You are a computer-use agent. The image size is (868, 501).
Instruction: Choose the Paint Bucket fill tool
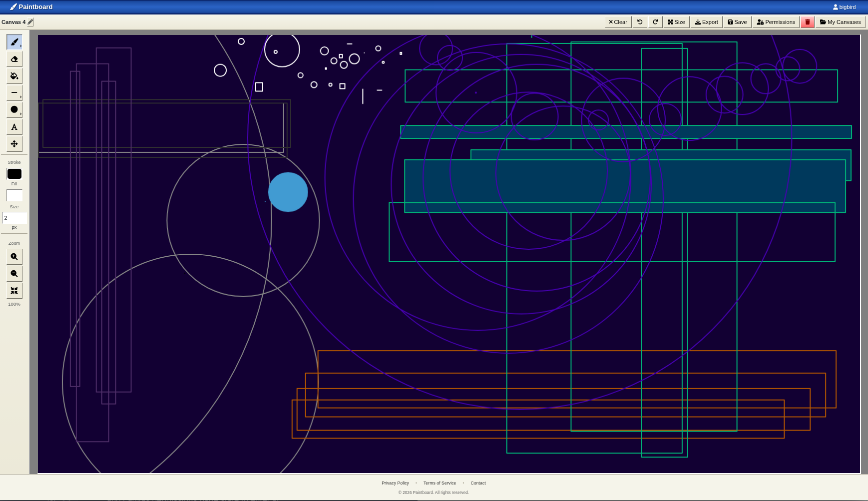click(x=14, y=76)
